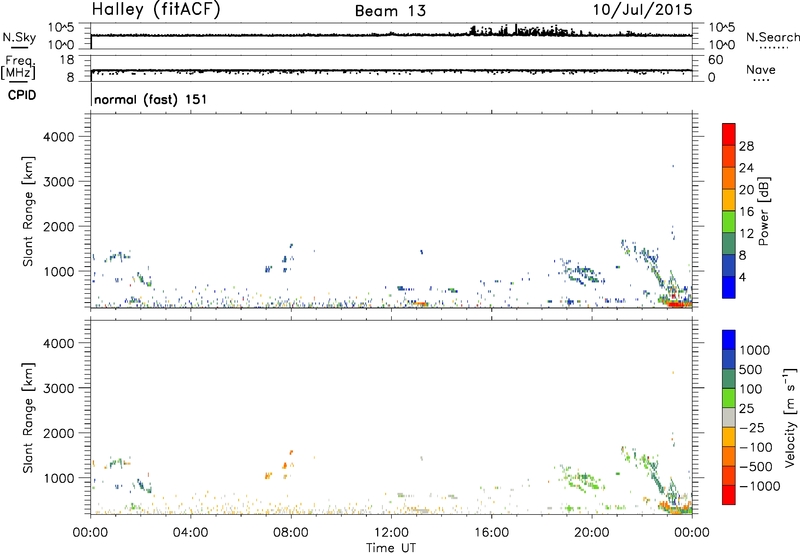This screenshot has height=554, width=800.
Task: Pick the red bottom segment of Velocity color bar
Action: click(x=729, y=495)
